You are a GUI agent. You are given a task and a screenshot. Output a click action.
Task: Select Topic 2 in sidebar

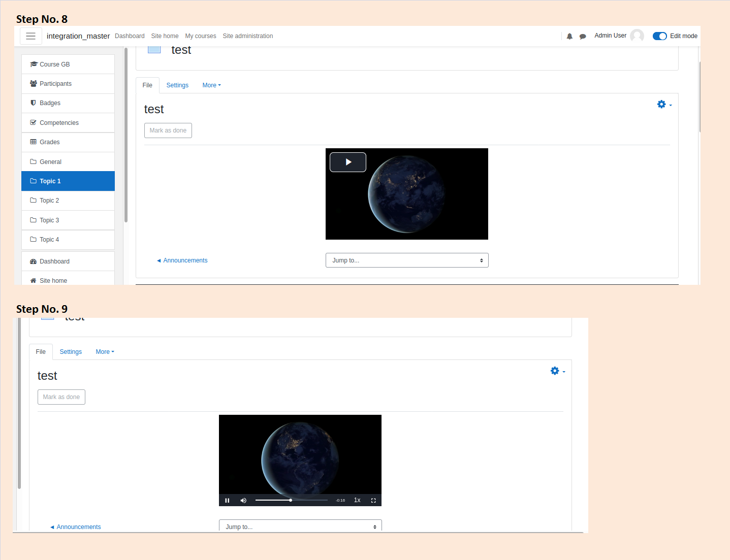(x=68, y=201)
